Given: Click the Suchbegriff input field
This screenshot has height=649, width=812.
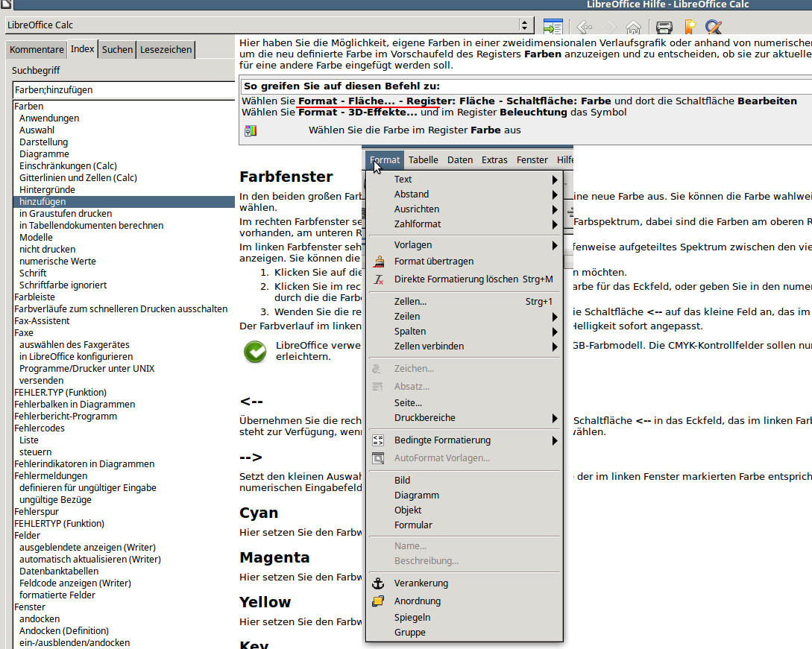Looking at the screenshot, I should pyautogui.click(x=124, y=90).
